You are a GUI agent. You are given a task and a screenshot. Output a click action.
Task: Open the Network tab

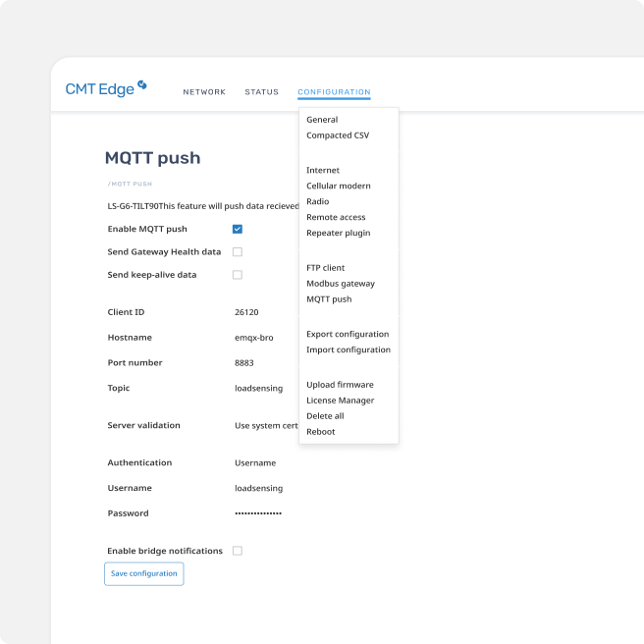point(204,92)
